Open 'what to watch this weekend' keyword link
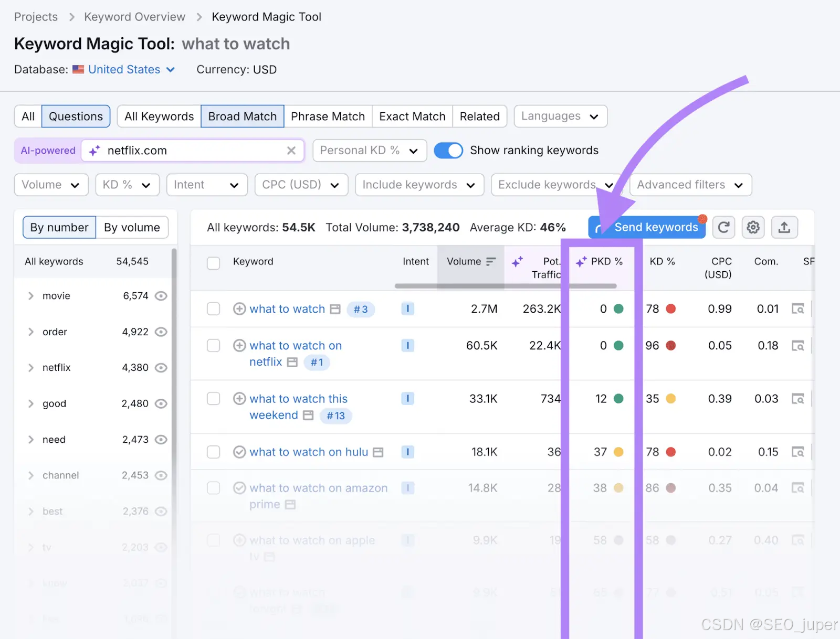Image resolution: width=840 pixels, height=639 pixels. coord(299,407)
